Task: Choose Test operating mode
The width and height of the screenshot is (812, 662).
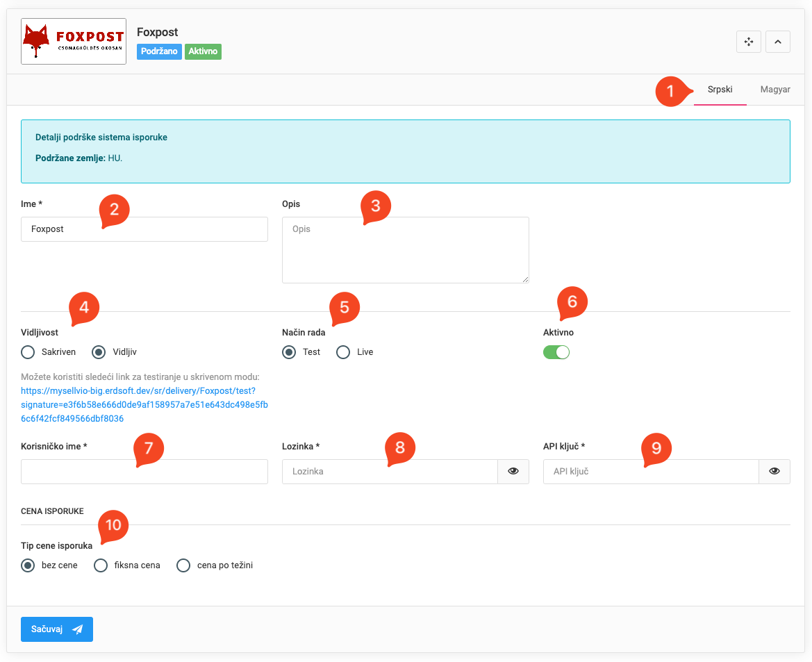Action: (x=289, y=352)
